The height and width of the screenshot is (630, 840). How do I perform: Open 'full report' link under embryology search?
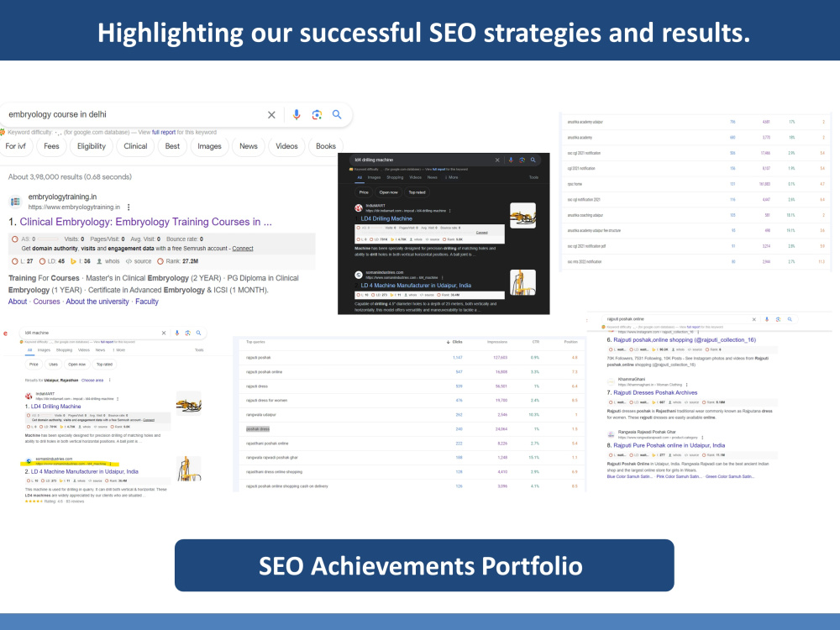pyautogui.click(x=164, y=133)
